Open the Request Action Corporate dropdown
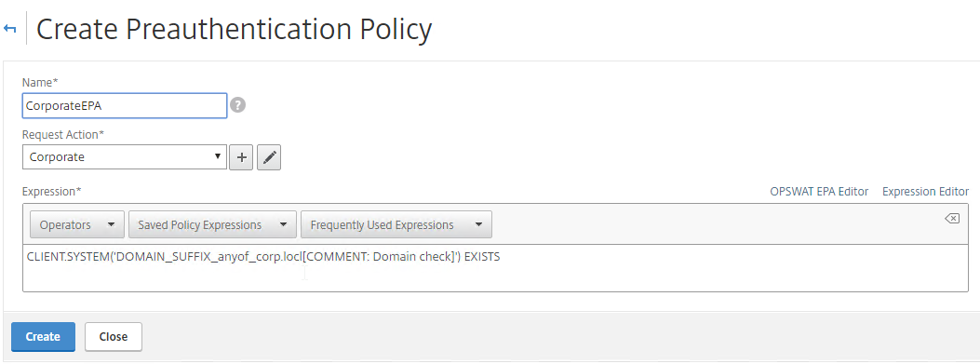This screenshot has width=980, height=364. pos(125,157)
